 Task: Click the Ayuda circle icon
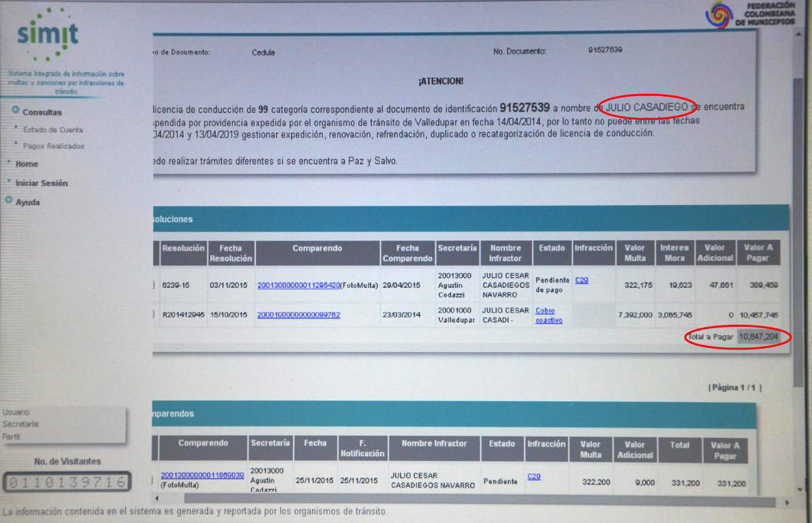tap(9, 202)
